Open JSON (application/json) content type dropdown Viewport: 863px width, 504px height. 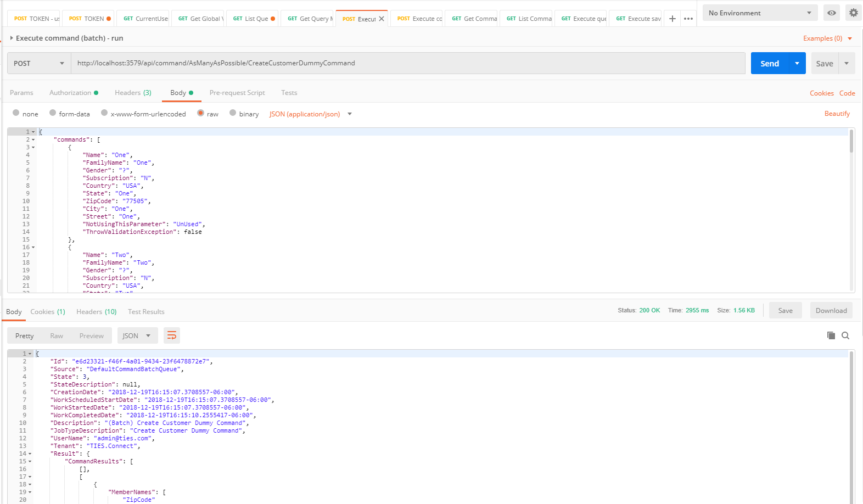click(x=310, y=114)
